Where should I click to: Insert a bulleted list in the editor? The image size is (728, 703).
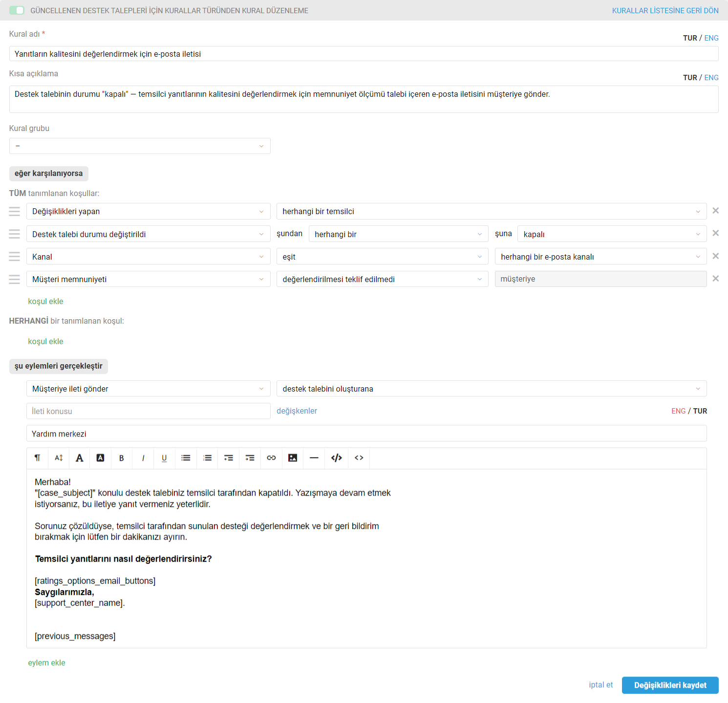(186, 458)
